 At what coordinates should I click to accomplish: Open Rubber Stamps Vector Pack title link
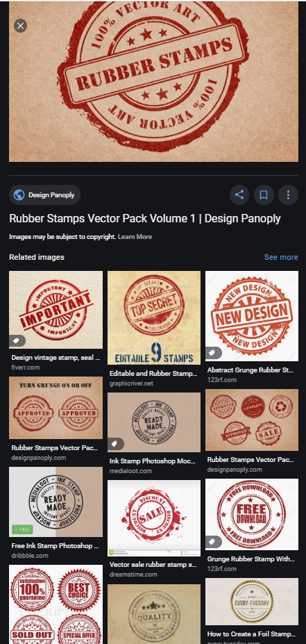click(145, 219)
